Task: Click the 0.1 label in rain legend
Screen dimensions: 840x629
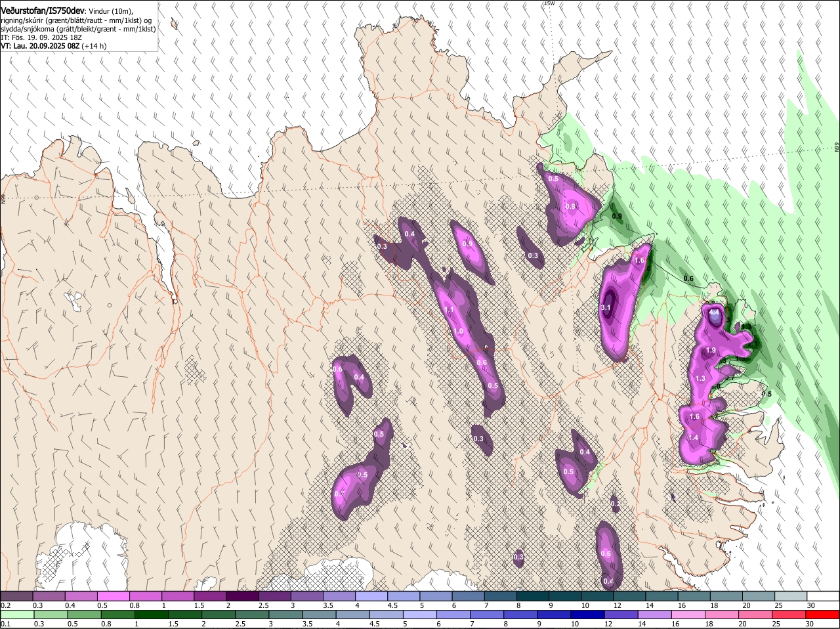Action: 5,624
